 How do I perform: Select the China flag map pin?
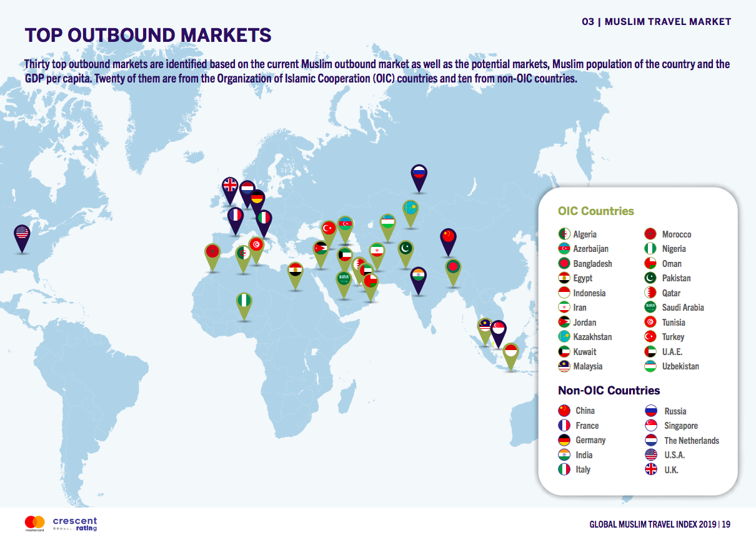448,242
